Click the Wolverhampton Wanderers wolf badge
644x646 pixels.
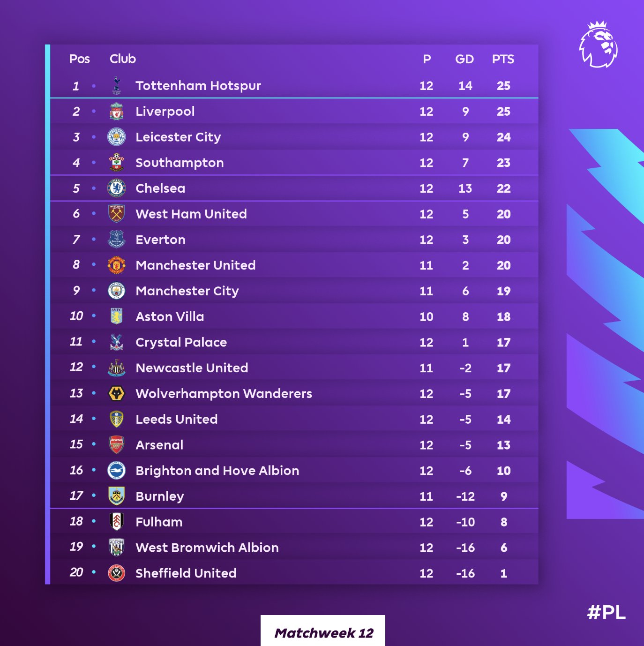(116, 393)
